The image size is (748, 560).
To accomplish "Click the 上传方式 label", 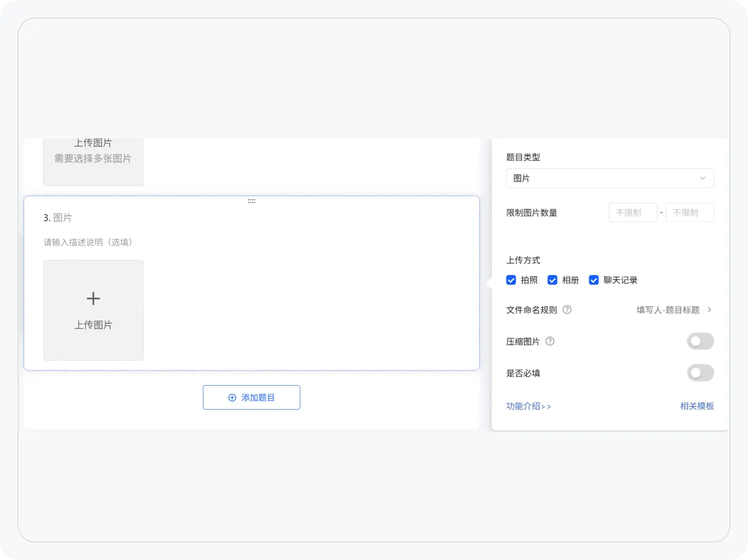I will tap(523, 260).
